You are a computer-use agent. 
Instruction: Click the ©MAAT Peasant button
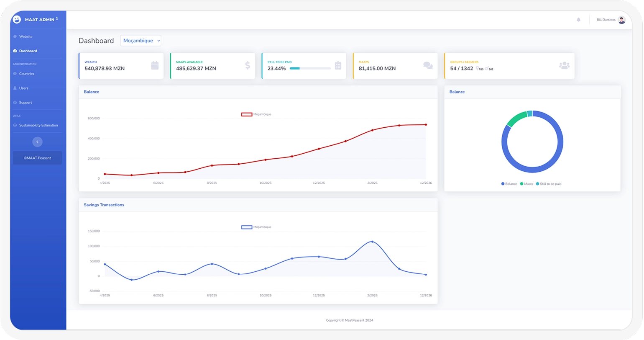(37, 158)
